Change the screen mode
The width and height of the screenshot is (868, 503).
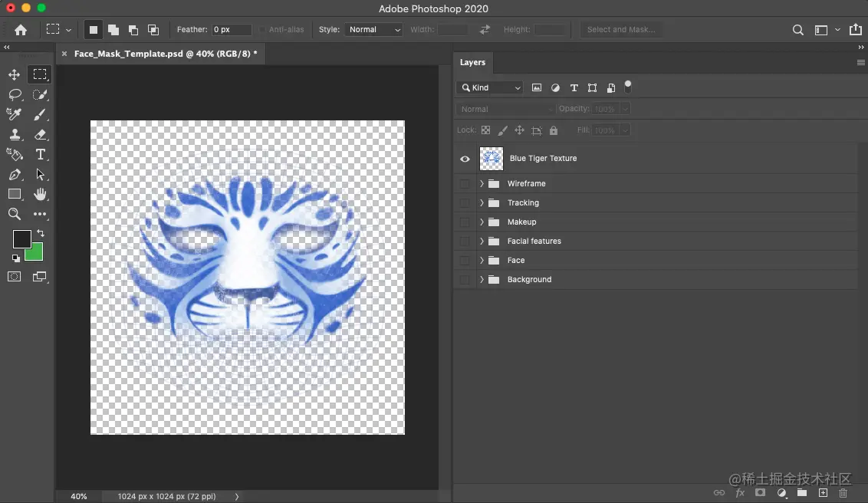pos(40,277)
